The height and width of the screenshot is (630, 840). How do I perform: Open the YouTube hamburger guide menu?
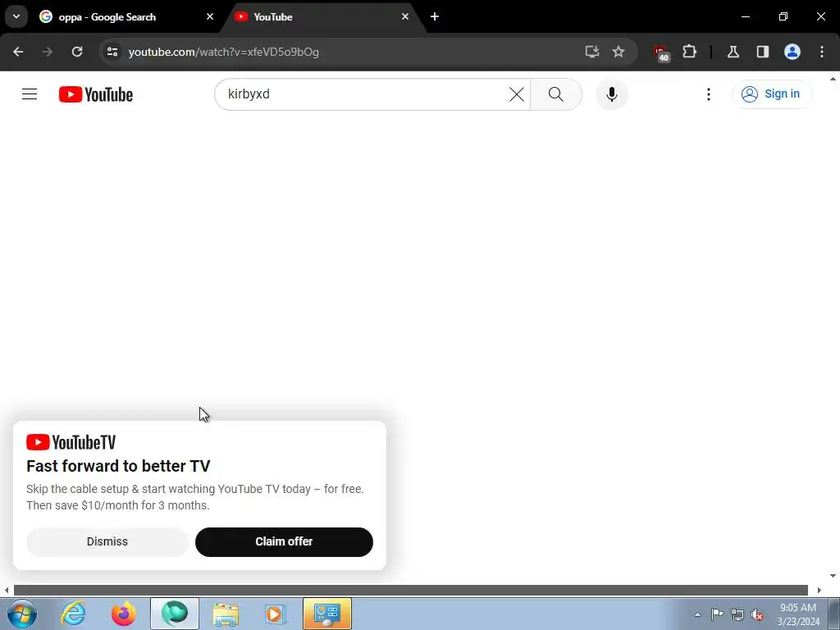[30, 94]
